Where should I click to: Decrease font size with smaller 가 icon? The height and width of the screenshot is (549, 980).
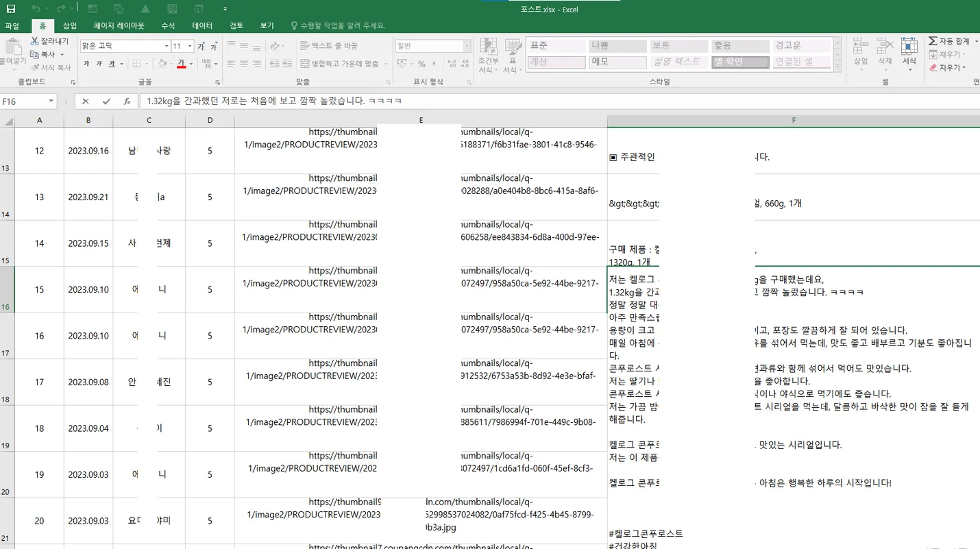213,46
